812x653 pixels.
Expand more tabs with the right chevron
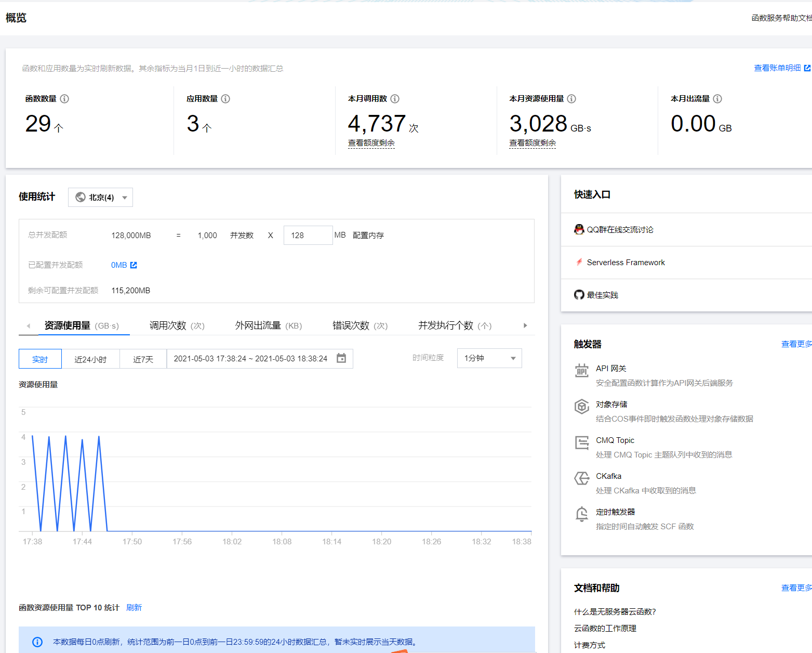click(525, 325)
